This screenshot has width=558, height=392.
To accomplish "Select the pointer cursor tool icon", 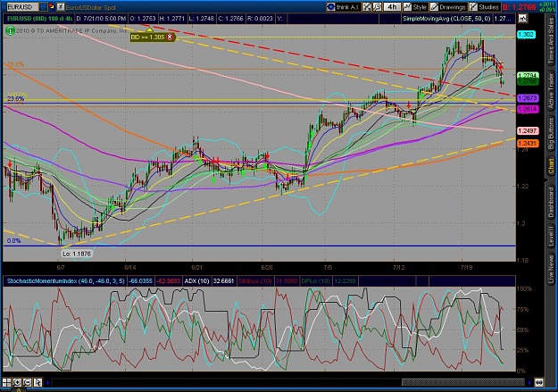I will [37, 383].
